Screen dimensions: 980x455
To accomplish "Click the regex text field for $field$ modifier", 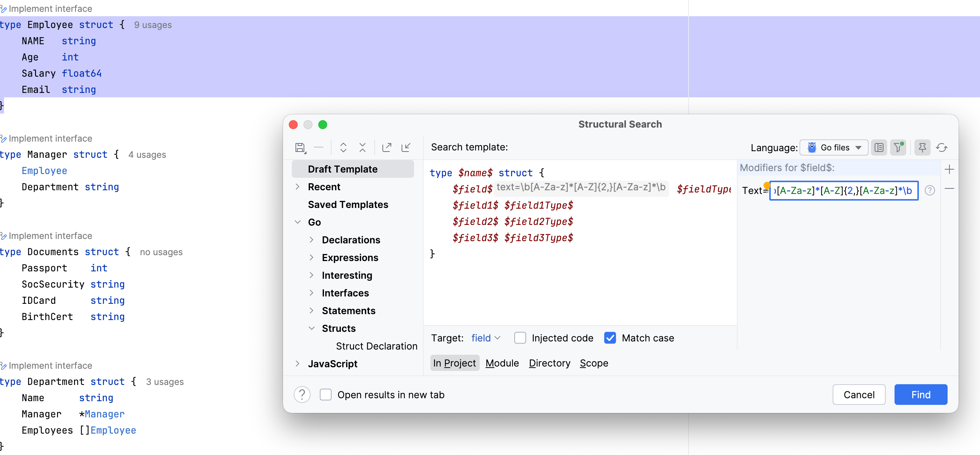I will click(843, 190).
